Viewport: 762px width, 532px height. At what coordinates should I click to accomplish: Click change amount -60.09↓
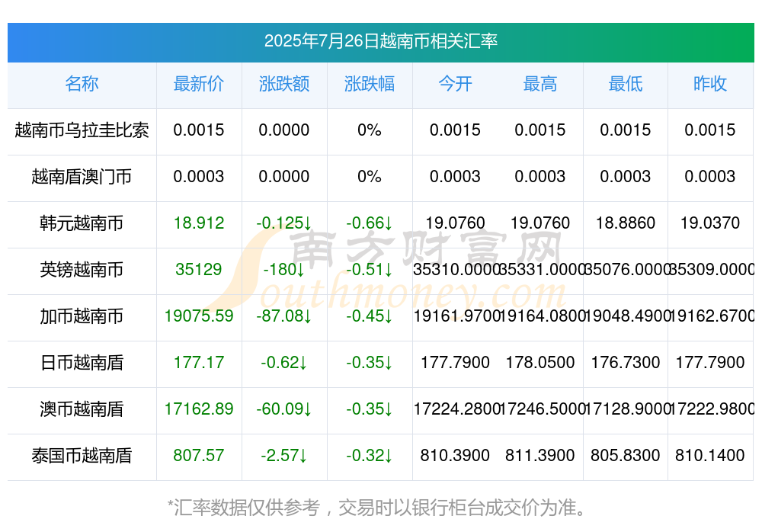[283, 409]
